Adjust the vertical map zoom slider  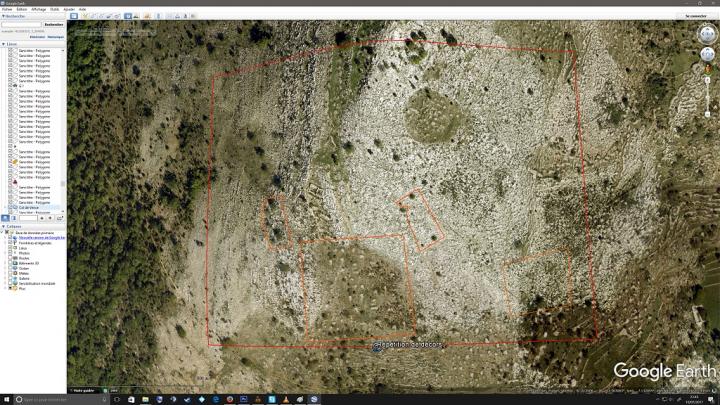pyautogui.click(x=708, y=97)
